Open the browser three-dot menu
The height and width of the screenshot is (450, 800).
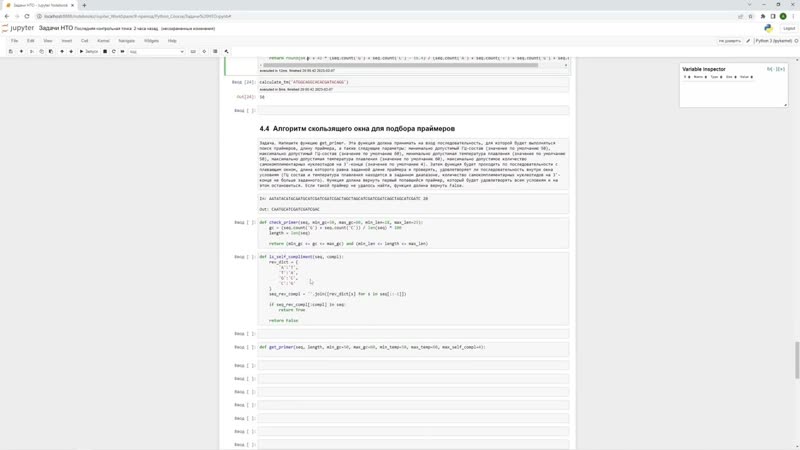793,16
